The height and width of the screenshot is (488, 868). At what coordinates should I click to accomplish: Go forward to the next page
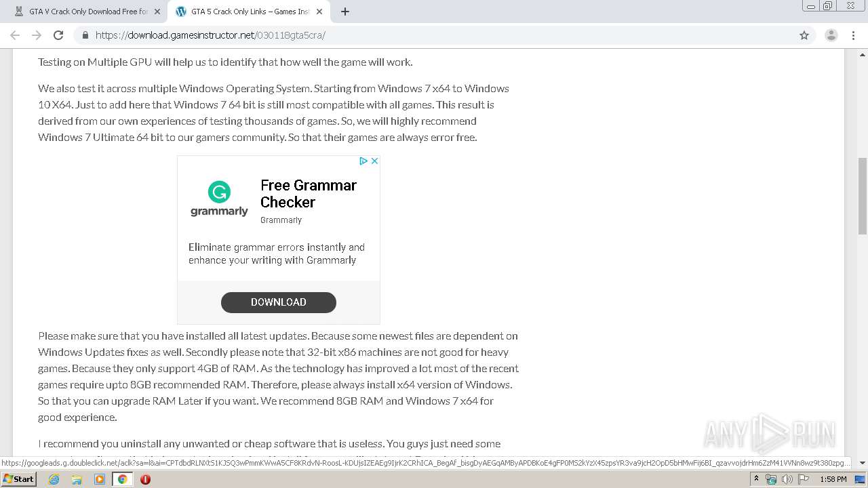[x=37, y=35]
